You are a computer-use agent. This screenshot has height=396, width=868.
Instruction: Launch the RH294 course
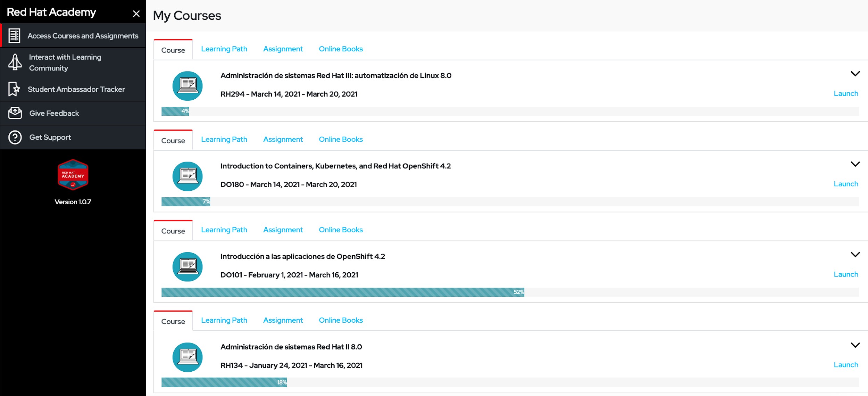[x=846, y=93]
